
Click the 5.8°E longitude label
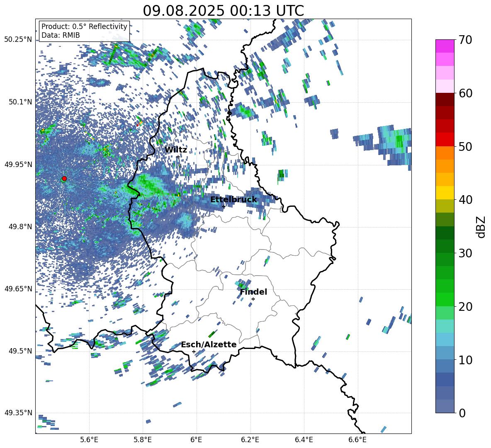(x=143, y=440)
